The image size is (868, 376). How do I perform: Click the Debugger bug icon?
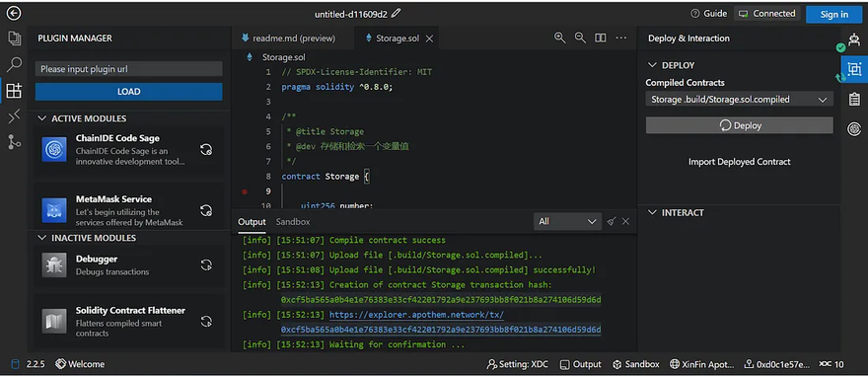(x=54, y=264)
